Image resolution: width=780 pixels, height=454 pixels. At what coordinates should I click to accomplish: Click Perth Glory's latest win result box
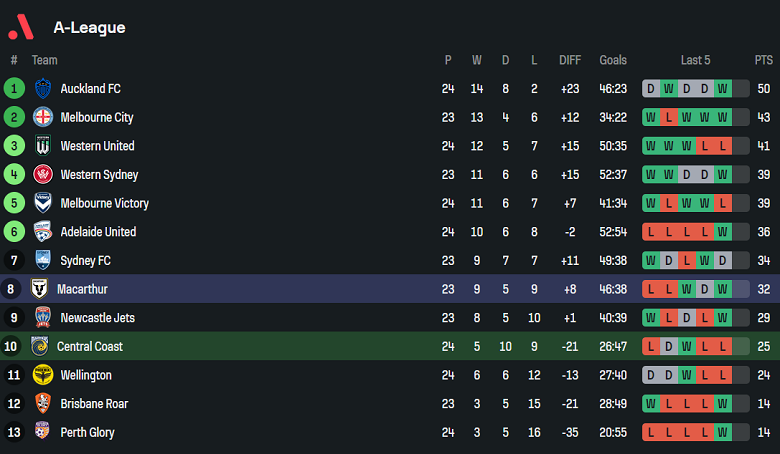pos(723,433)
